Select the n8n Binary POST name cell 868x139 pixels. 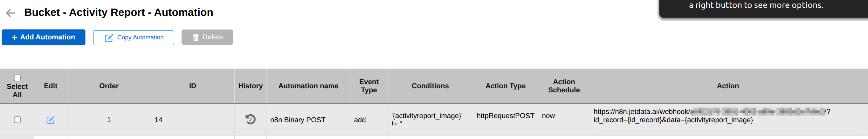point(298,120)
